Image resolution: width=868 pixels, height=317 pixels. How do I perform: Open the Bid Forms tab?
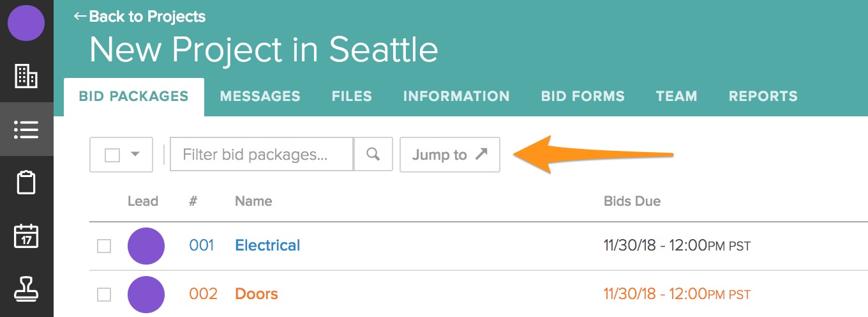(583, 97)
